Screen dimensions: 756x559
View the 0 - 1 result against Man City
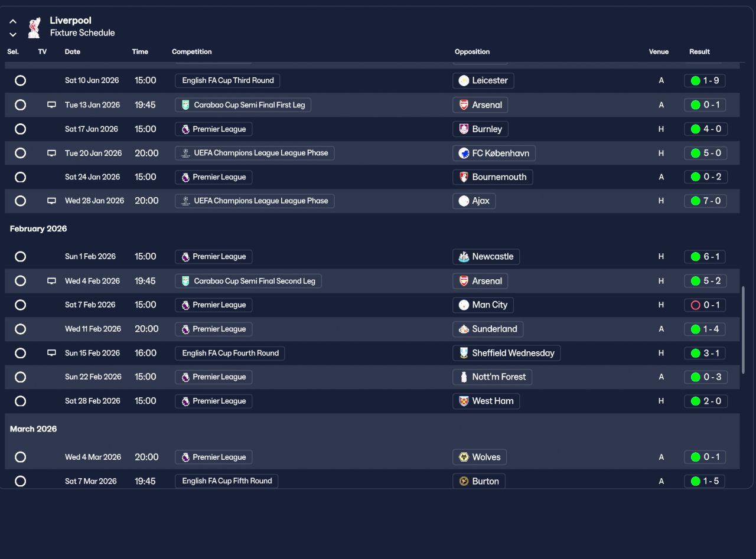[x=705, y=305]
